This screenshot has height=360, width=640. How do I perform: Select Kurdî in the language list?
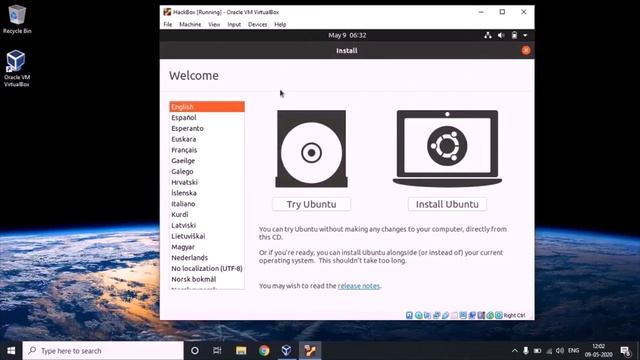[x=207, y=214]
